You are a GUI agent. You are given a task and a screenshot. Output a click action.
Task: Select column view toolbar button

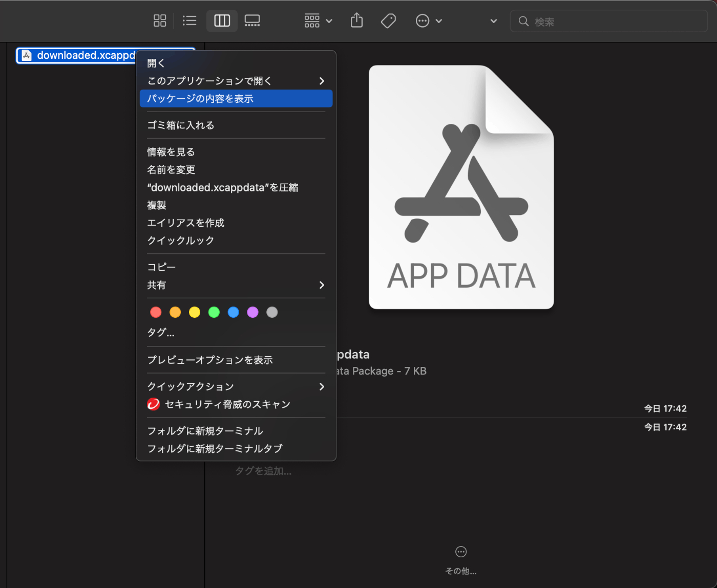pos(222,21)
